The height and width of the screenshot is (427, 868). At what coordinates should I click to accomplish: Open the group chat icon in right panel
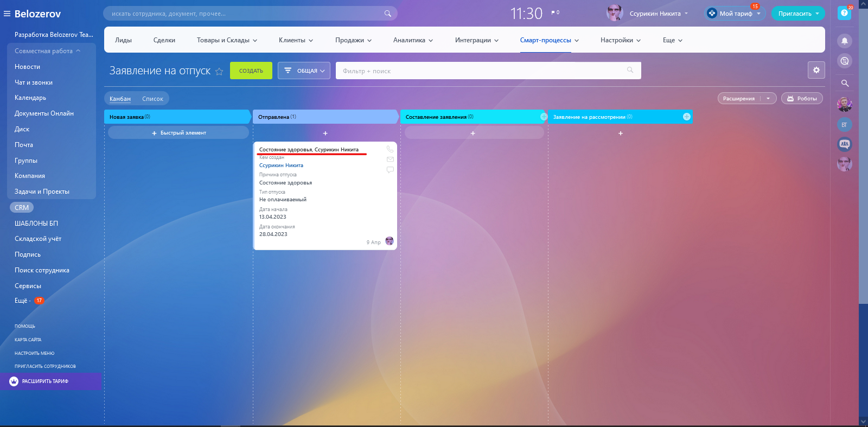point(844,144)
